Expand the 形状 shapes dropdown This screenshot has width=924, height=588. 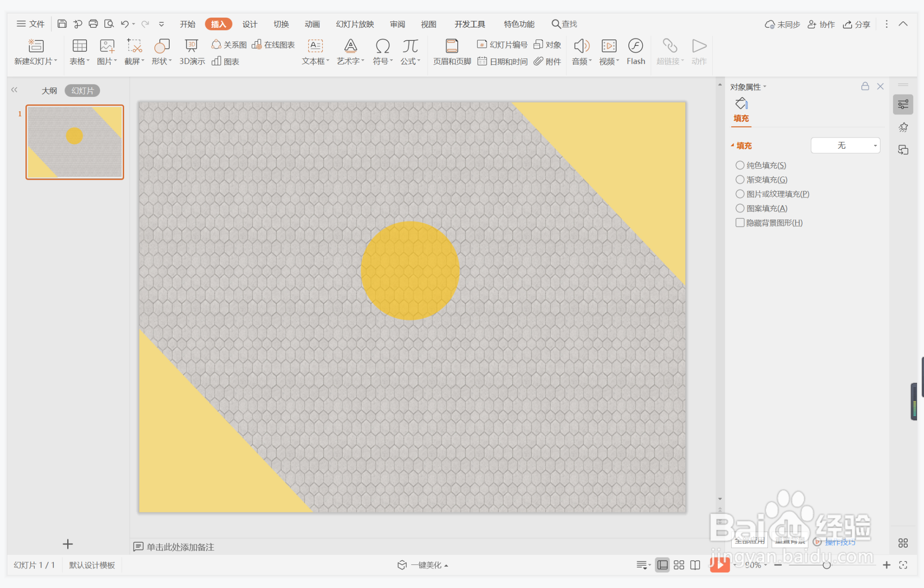tap(162, 61)
